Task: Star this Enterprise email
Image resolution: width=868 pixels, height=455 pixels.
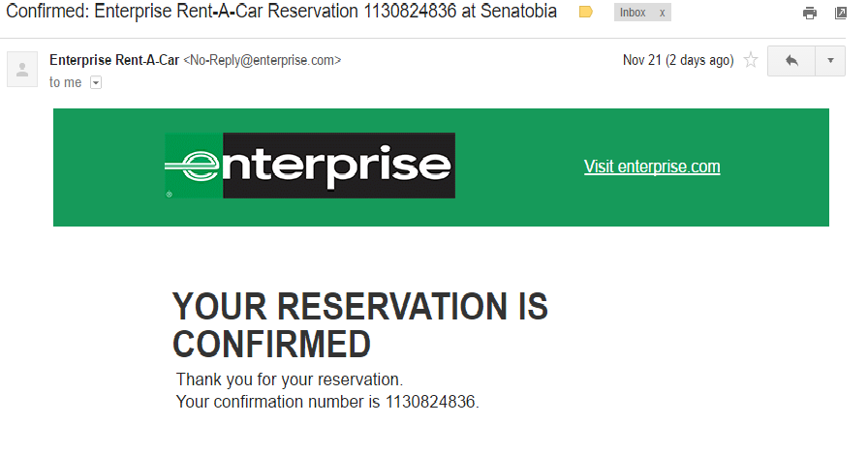Action: 751,60
